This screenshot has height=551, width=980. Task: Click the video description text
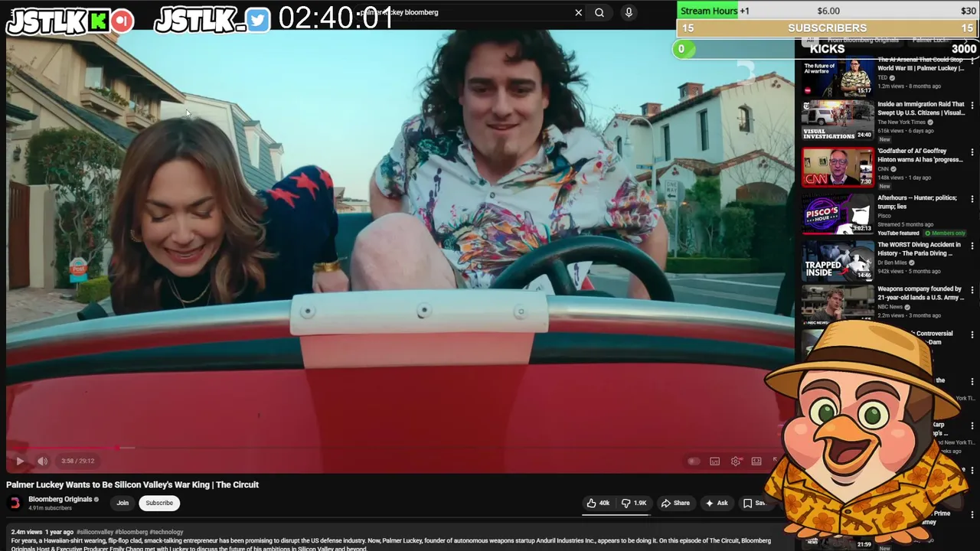[390, 544]
